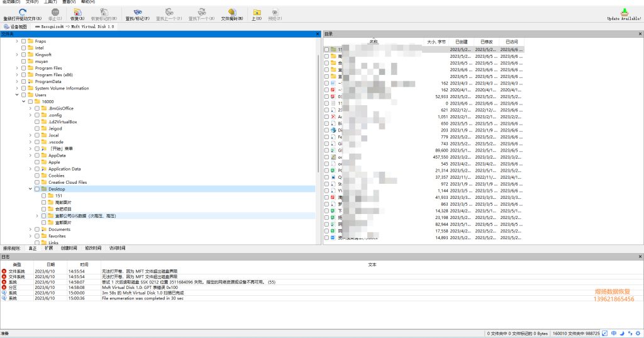Click the 恢复标记的 recover marked icon
The height and width of the screenshot is (338, 644).
[104, 13]
